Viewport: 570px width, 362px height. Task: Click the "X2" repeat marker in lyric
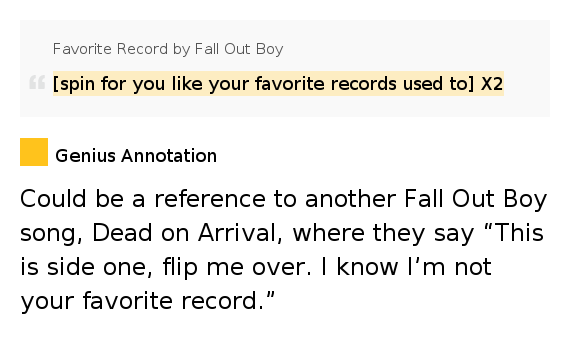point(492,84)
